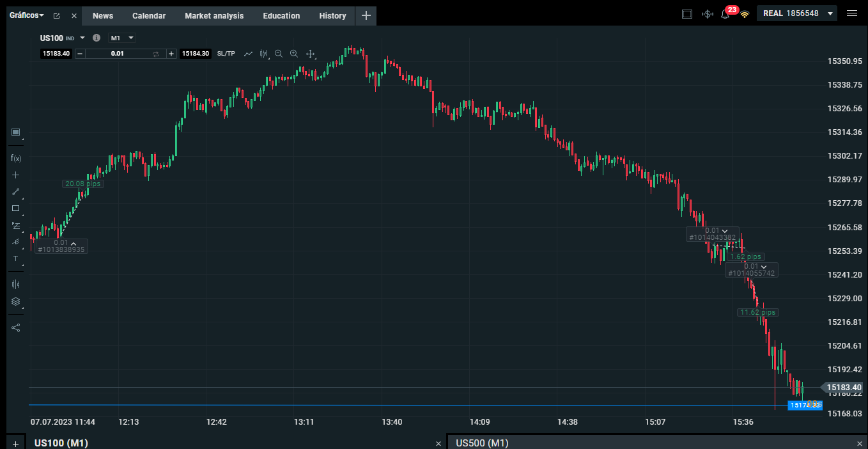Click the 11.62 pips label
This screenshot has height=449, width=868.
(x=758, y=312)
